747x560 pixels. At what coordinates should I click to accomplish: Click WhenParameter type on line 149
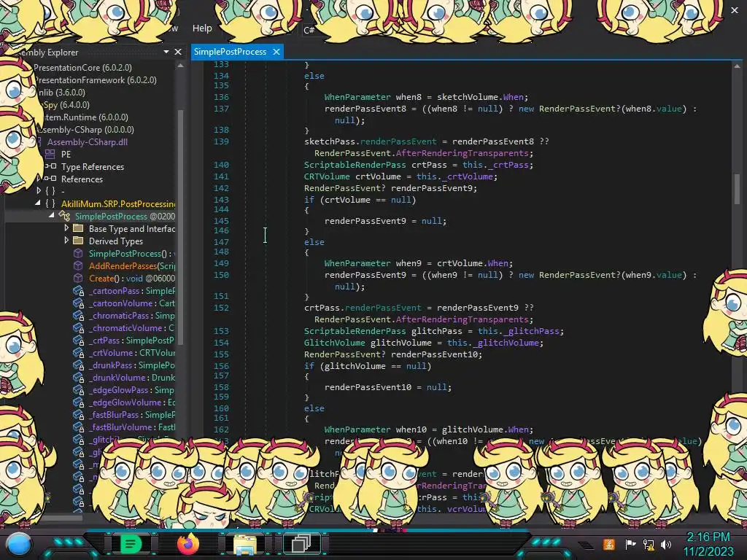pos(357,262)
